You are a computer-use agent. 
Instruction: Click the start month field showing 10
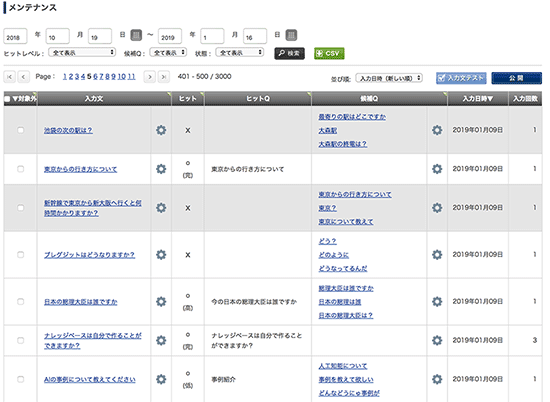pos(58,36)
